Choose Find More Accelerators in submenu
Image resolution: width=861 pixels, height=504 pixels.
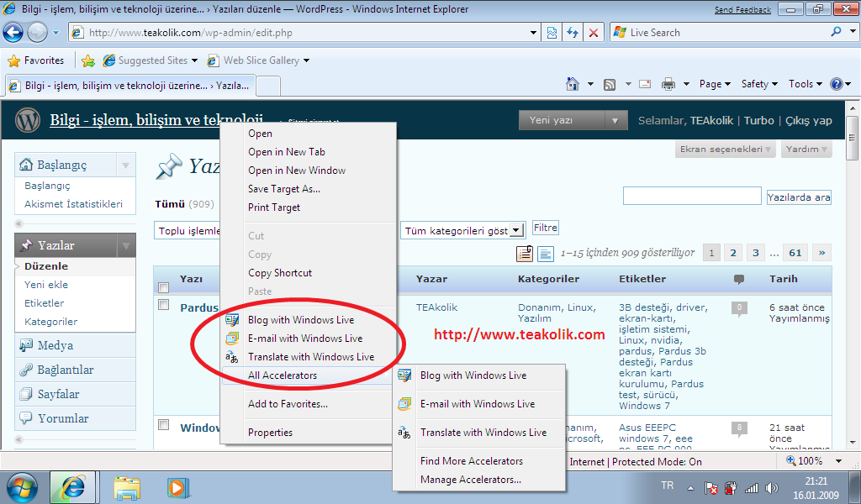click(471, 461)
